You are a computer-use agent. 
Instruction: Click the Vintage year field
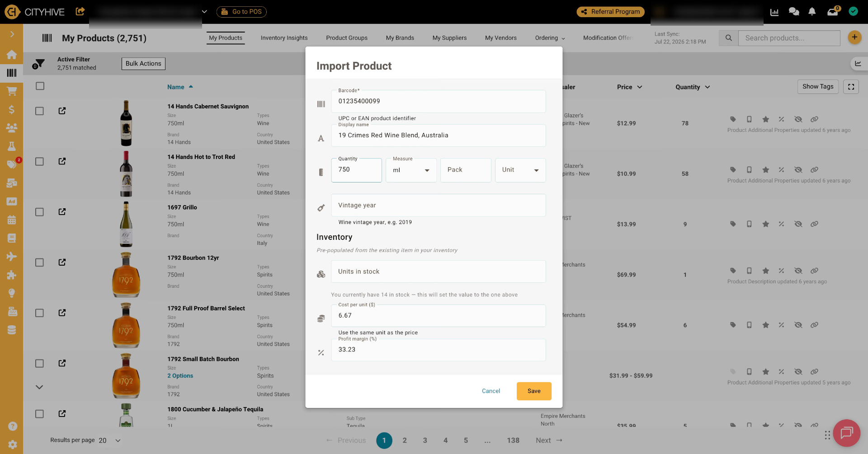(439, 206)
